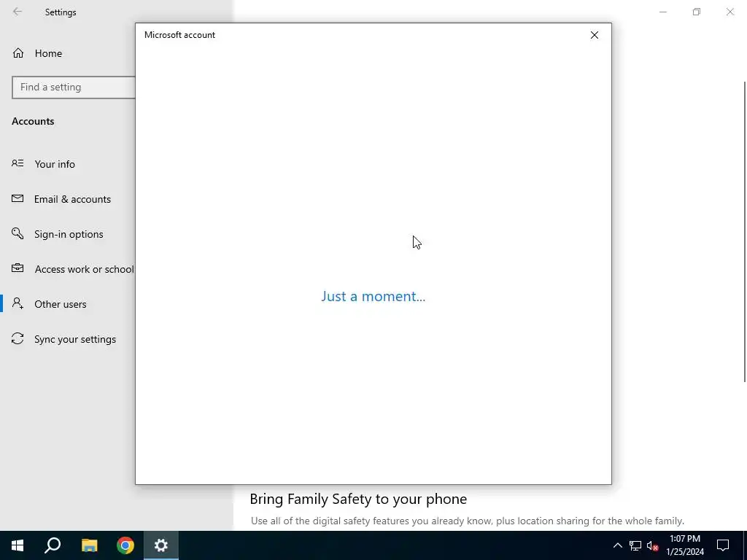Open the Action Center notifications
Screen dimensions: 747x560
point(723,545)
